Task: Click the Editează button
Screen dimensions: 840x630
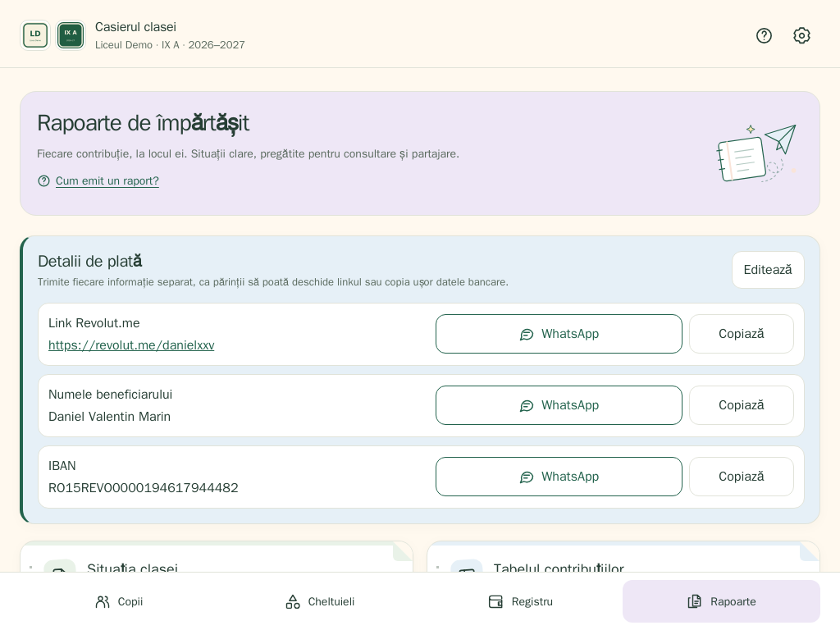Action: pyautogui.click(x=768, y=269)
